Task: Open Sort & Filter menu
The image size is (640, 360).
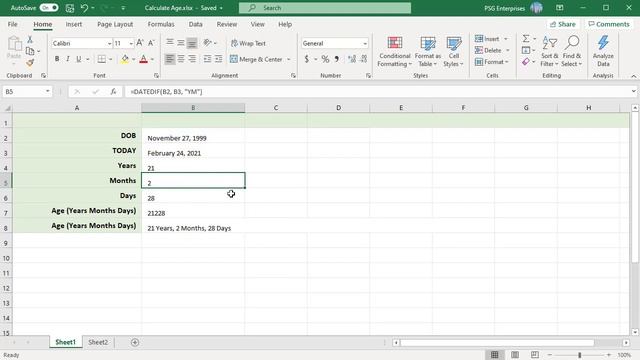Action: pyautogui.click(x=549, y=52)
